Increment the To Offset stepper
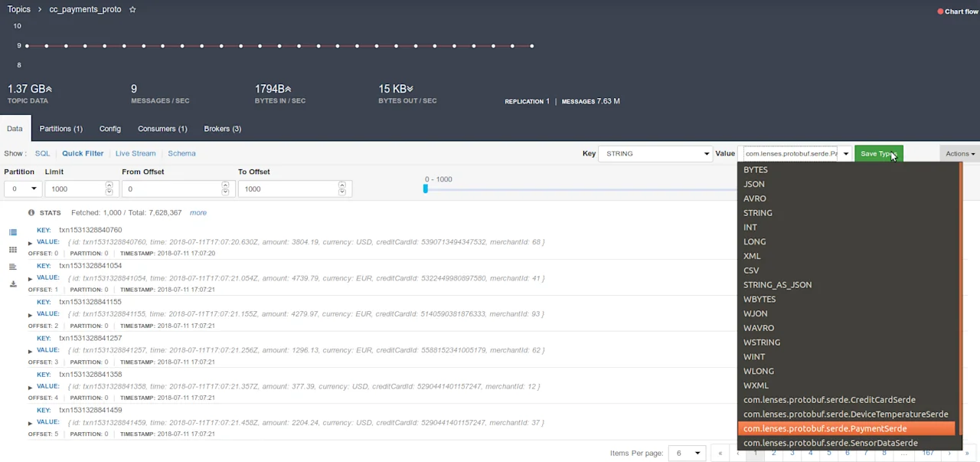This screenshot has height=462, width=980. tap(342, 185)
